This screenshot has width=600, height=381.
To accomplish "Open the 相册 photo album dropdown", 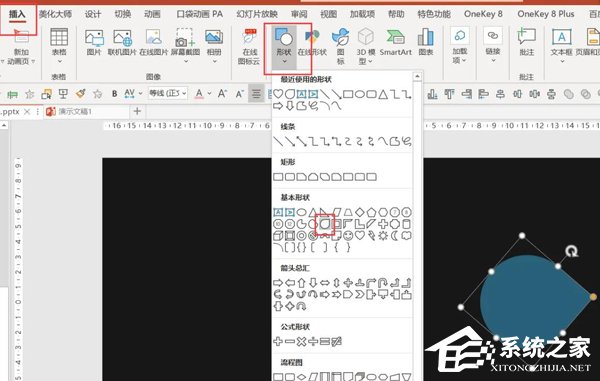I will click(x=214, y=46).
